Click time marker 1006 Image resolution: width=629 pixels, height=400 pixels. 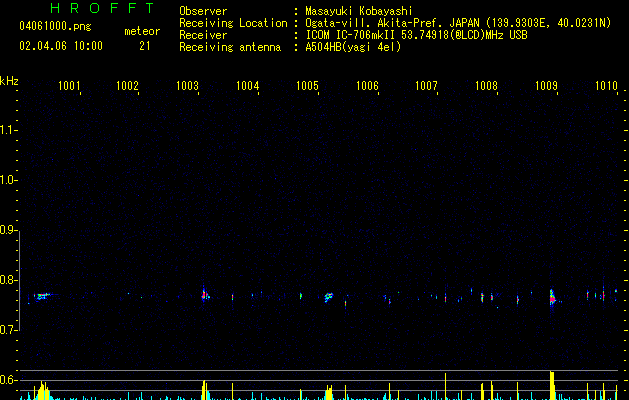[367, 86]
